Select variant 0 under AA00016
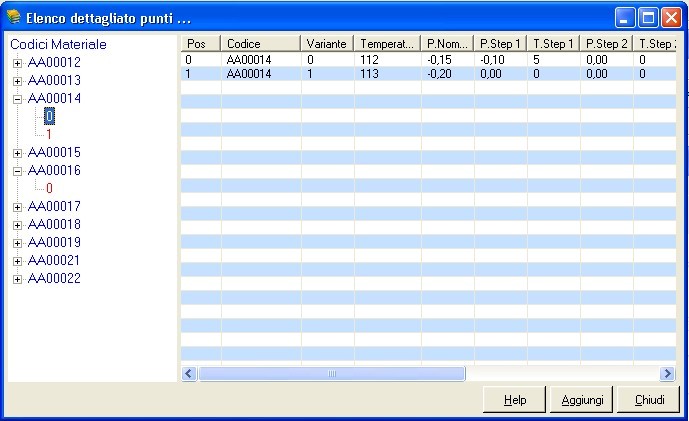The image size is (689, 421). click(x=49, y=188)
